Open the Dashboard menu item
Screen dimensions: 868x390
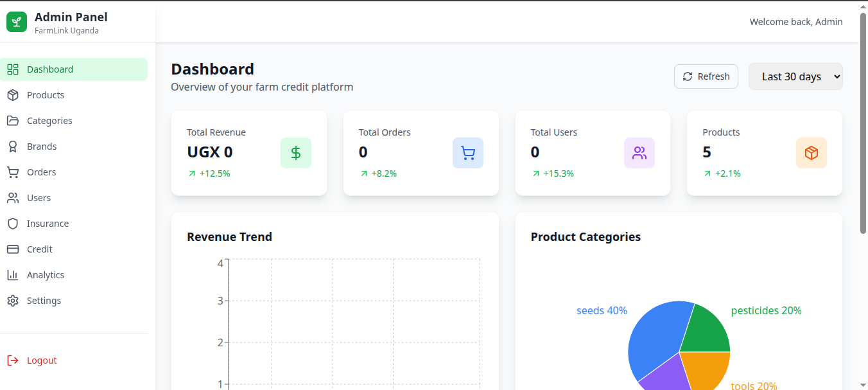click(x=74, y=69)
